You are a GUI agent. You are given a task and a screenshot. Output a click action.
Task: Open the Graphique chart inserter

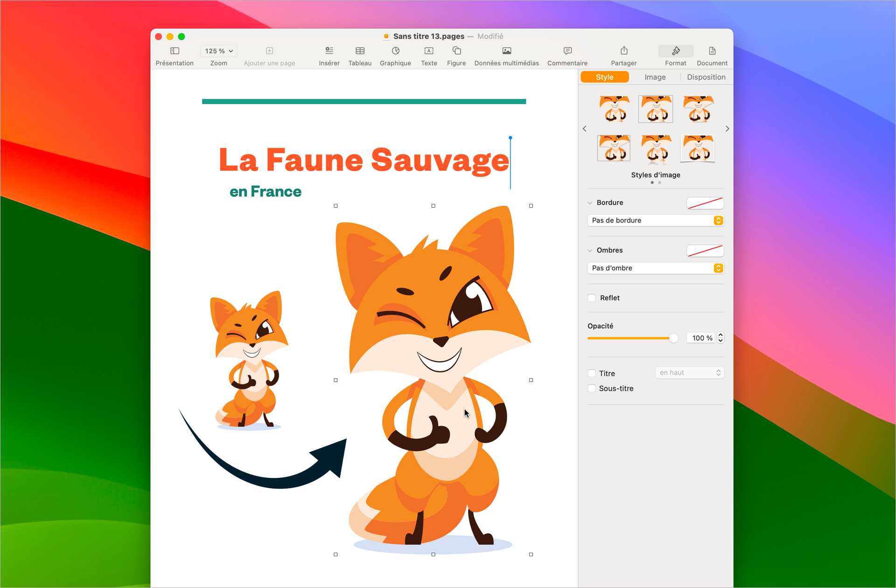point(395,55)
